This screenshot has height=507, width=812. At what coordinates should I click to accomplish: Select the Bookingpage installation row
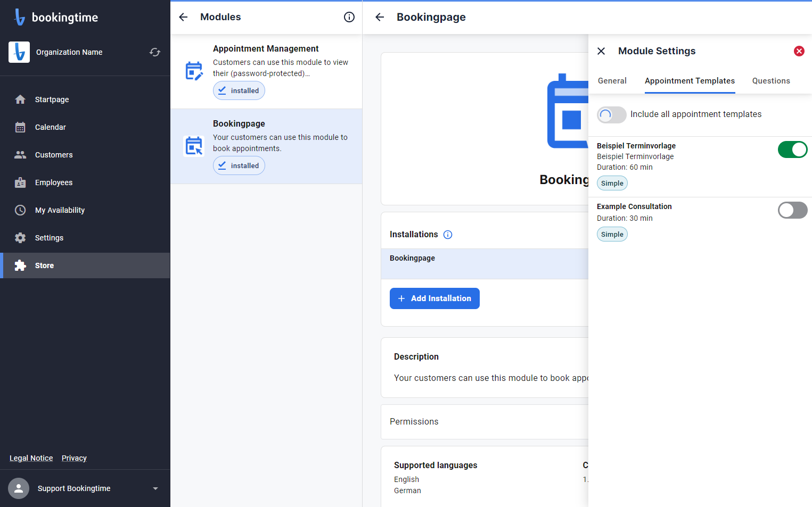485,264
